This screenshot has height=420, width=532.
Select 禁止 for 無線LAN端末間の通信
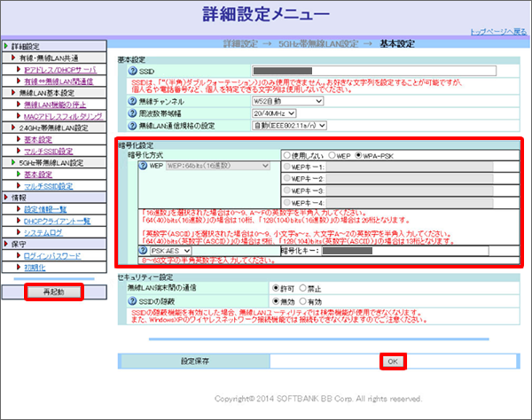click(x=302, y=288)
